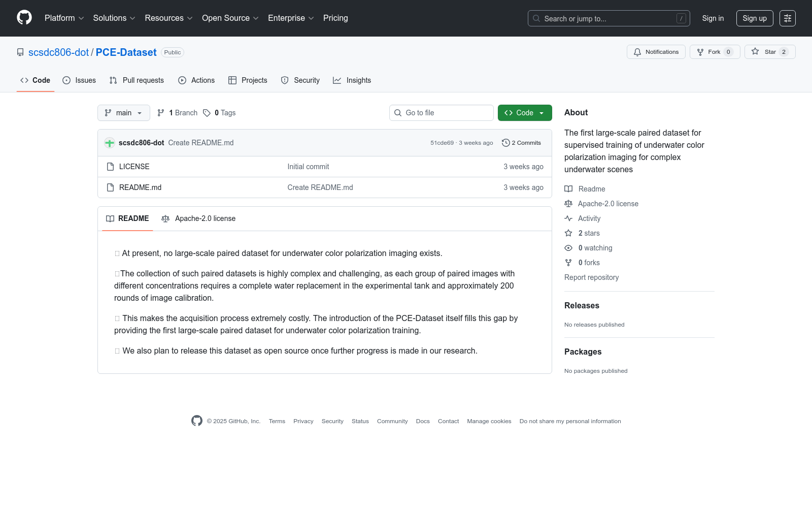Open the footer Docs link
812x508 pixels.
[x=423, y=421]
